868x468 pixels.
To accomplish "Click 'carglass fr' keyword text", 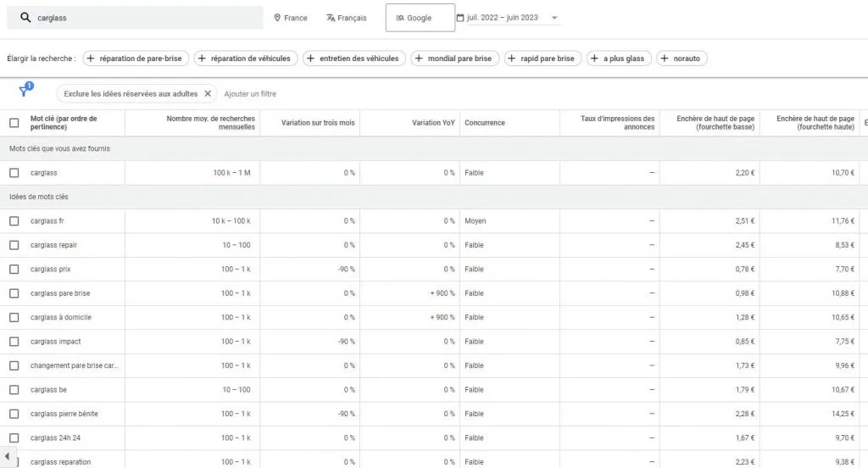I will tap(47, 221).
